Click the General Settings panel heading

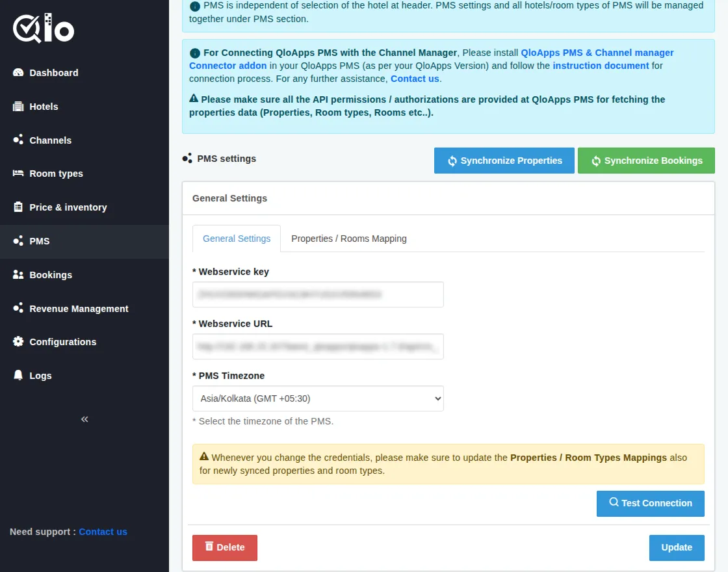230,198
